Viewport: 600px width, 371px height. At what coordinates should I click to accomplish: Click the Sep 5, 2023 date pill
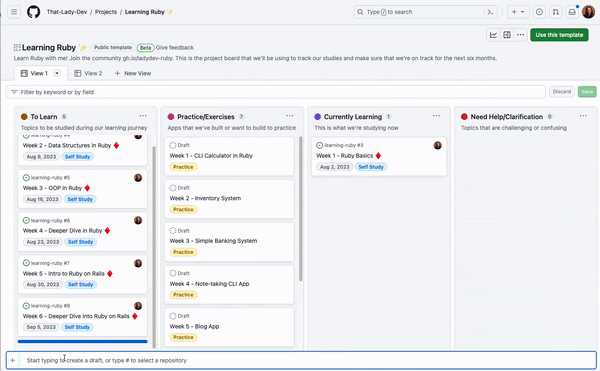(41, 327)
